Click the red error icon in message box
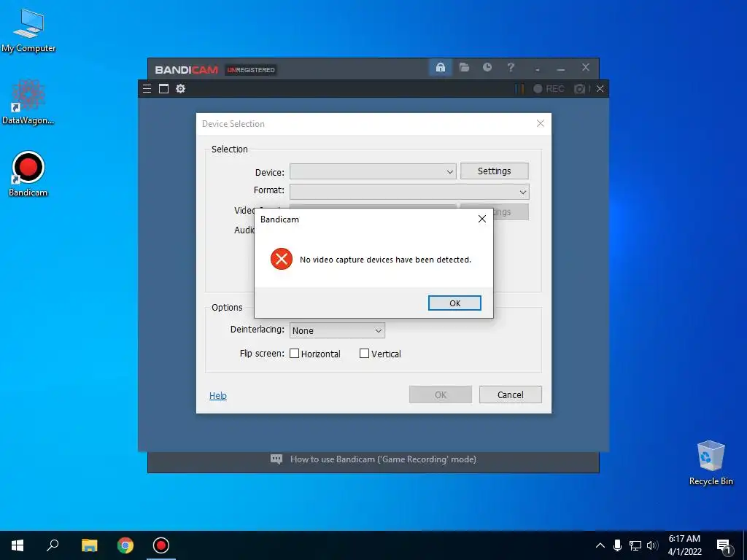The height and width of the screenshot is (560, 747). tap(282, 259)
